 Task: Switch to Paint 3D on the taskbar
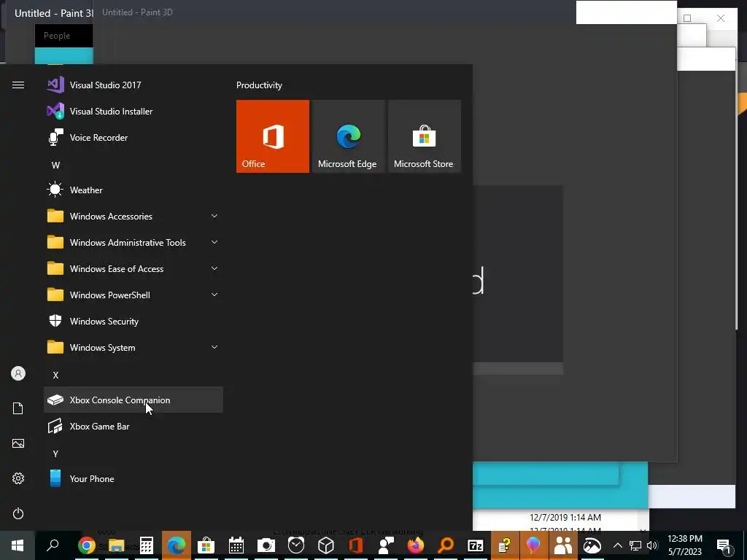(x=533, y=545)
